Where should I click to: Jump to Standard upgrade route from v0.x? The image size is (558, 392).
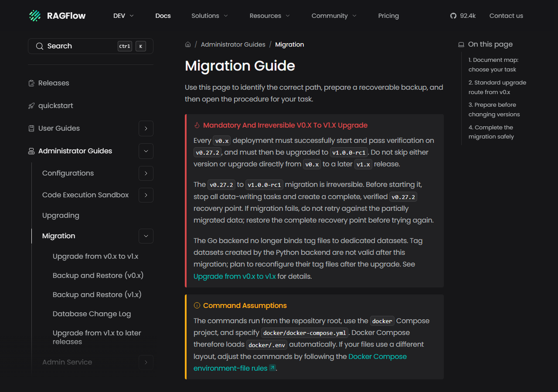[x=497, y=88]
